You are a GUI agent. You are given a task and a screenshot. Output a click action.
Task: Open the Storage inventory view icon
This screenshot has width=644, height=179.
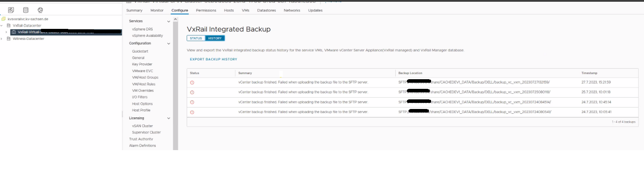coord(26,10)
